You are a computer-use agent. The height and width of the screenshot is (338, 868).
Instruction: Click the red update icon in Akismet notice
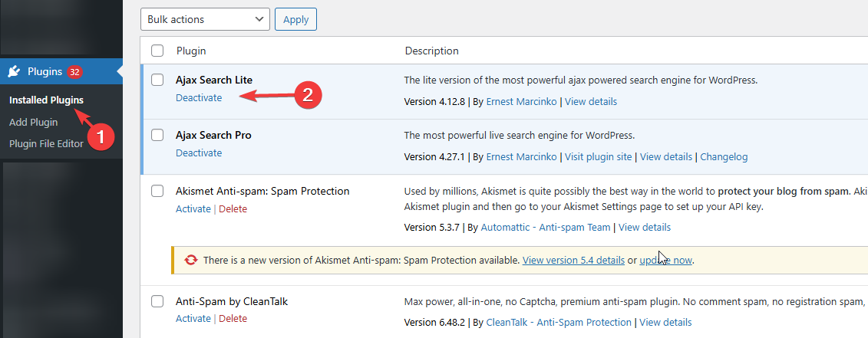[x=191, y=260]
